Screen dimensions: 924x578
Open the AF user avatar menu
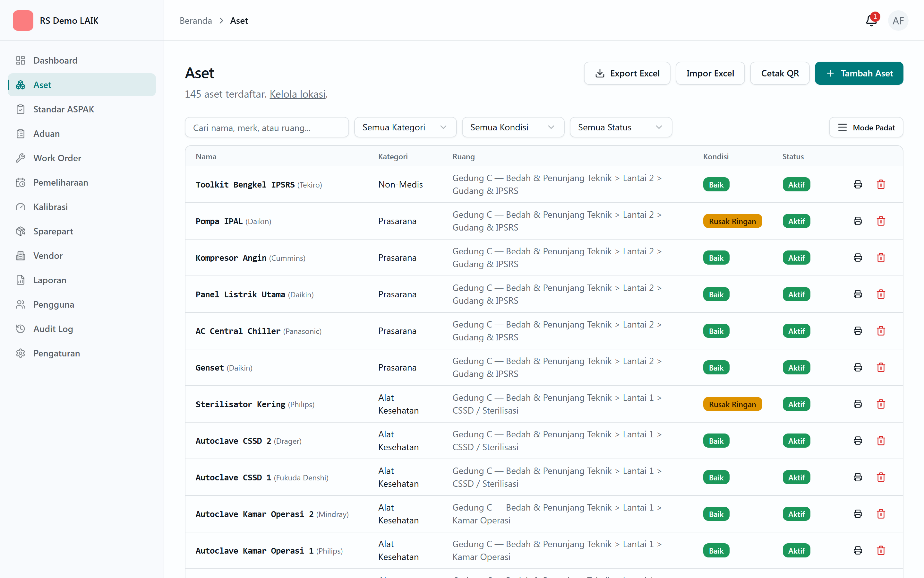(898, 20)
